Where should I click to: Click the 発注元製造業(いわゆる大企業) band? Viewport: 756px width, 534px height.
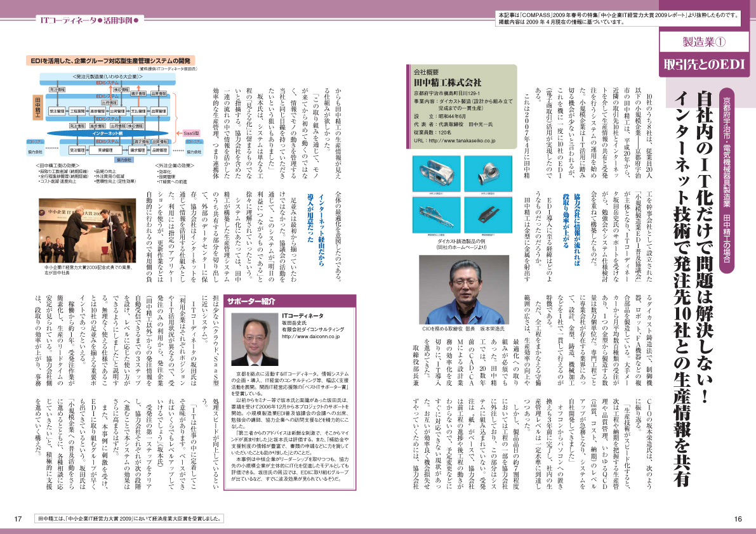click(107, 77)
